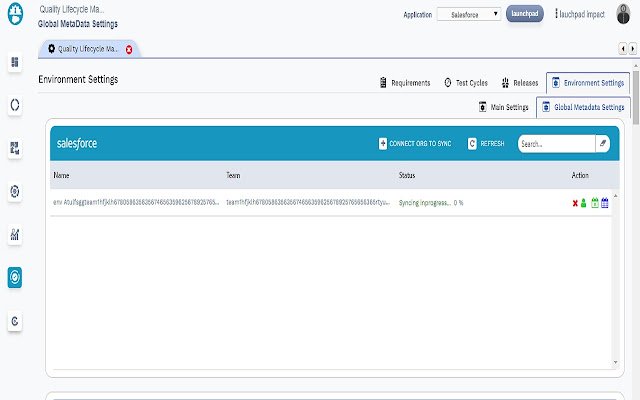The image size is (640, 400).
Task: Click the green user icon in Action
Action: pos(584,203)
